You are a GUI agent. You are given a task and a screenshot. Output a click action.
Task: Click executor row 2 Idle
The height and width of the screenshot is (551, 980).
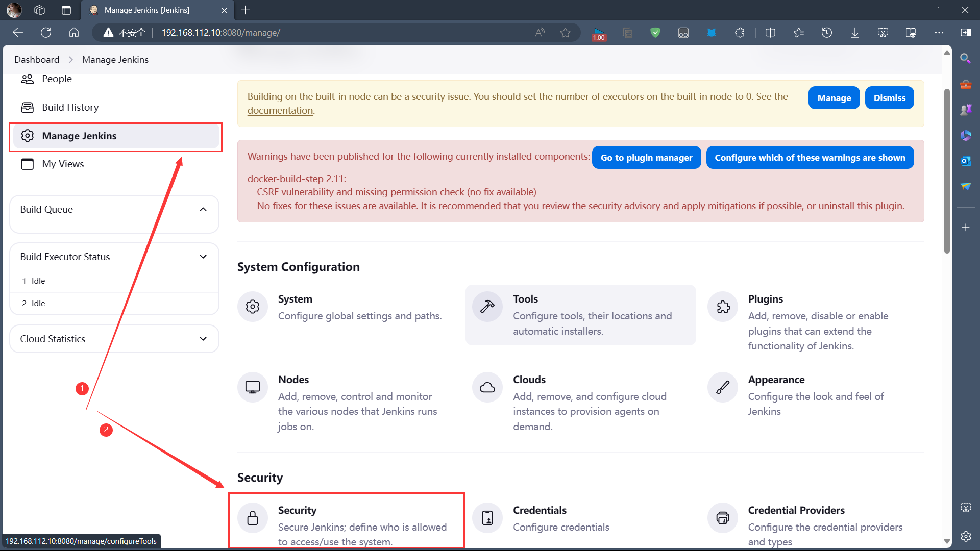pyautogui.click(x=114, y=304)
